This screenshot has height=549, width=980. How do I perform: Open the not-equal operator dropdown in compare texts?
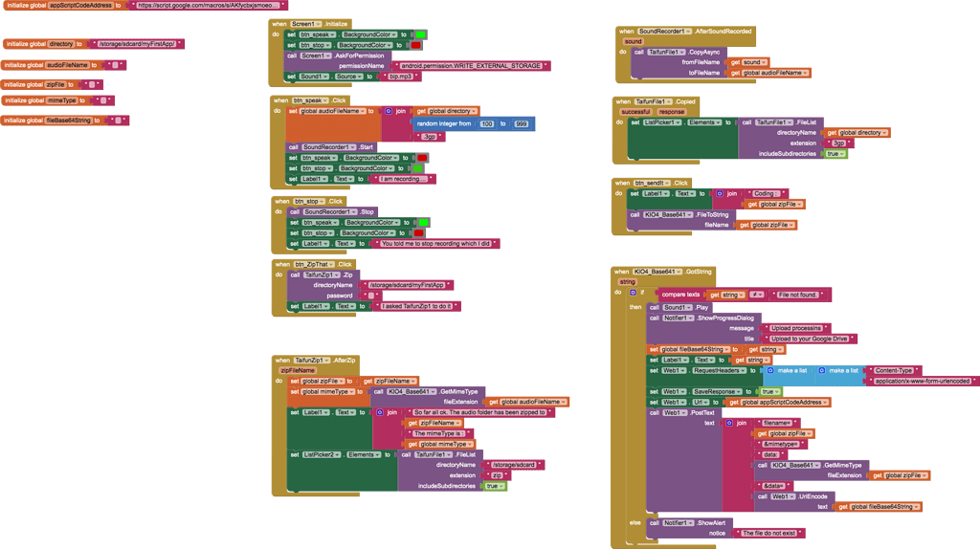point(757,295)
